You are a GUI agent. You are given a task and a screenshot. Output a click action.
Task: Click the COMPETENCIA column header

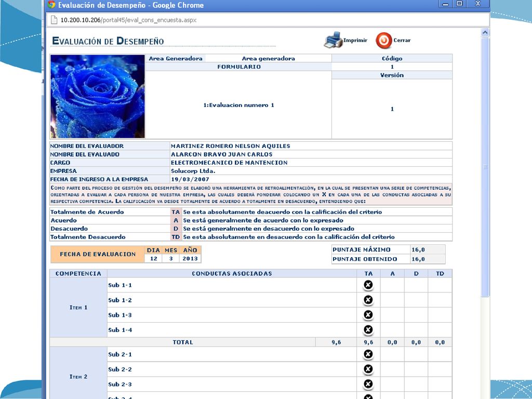coord(78,273)
